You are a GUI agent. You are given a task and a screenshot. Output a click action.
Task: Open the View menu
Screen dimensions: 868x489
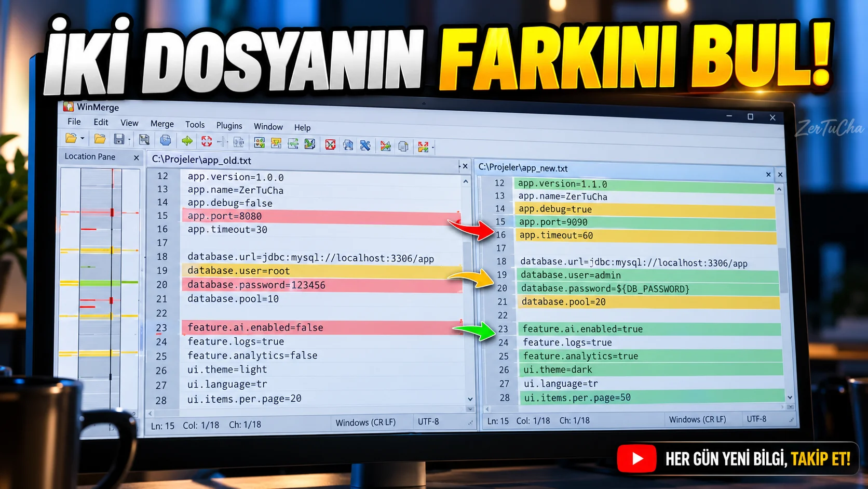(129, 123)
